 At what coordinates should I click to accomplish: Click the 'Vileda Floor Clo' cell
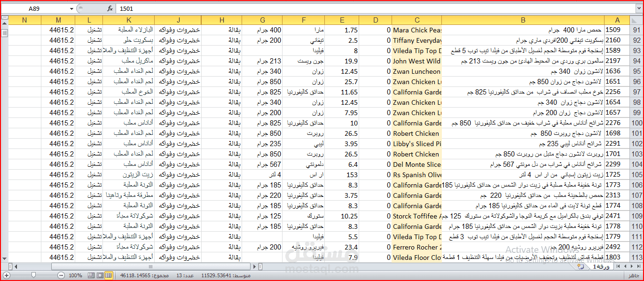pos(416,258)
